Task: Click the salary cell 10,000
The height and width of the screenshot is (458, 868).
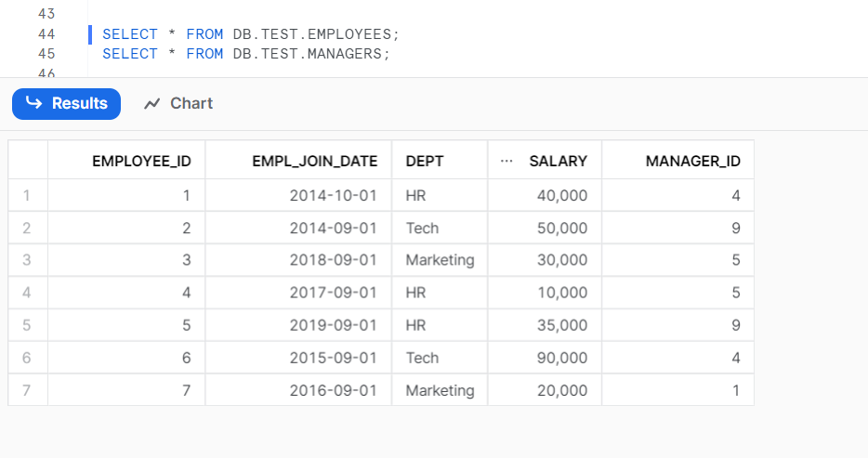Action: click(545, 293)
